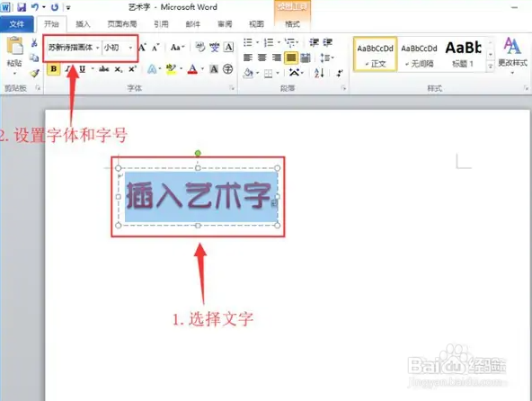Switch to the 格式 (Format) drawing tools tab
Image resolution: width=532 pixels, height=401 pixels.
coord(292,23)
